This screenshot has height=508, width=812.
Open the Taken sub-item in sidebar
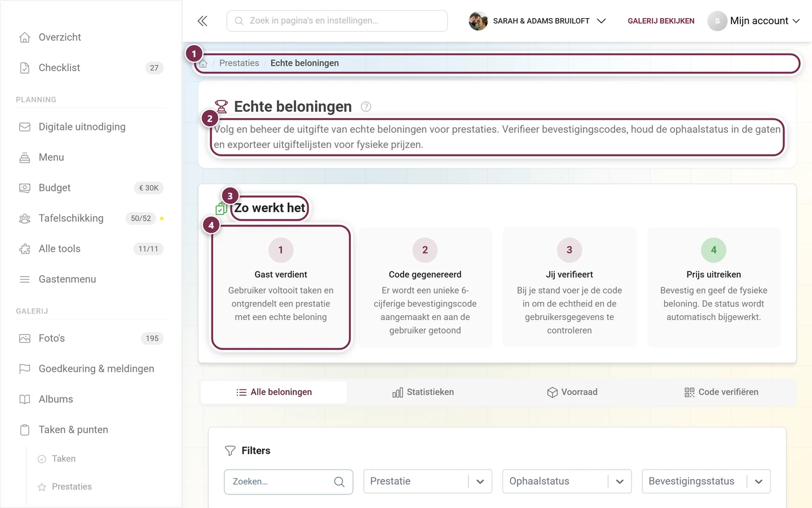[x=64, y=459]
